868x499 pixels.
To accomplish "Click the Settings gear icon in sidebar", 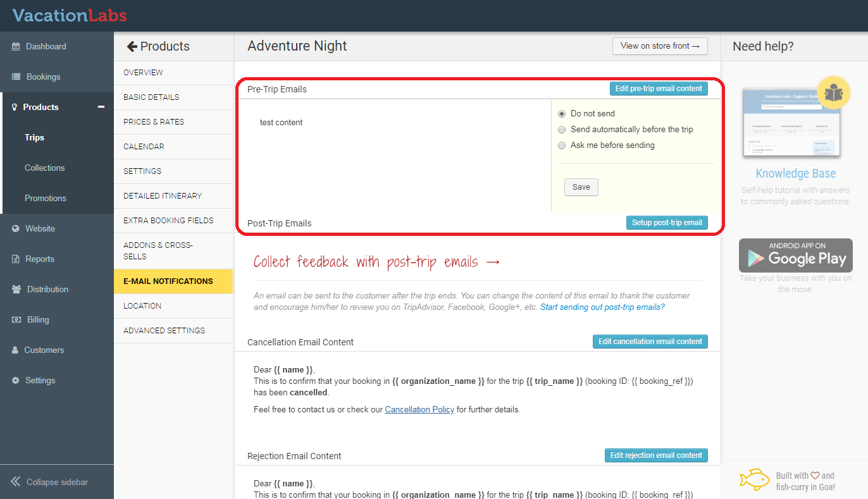I will tap(16, 381).
